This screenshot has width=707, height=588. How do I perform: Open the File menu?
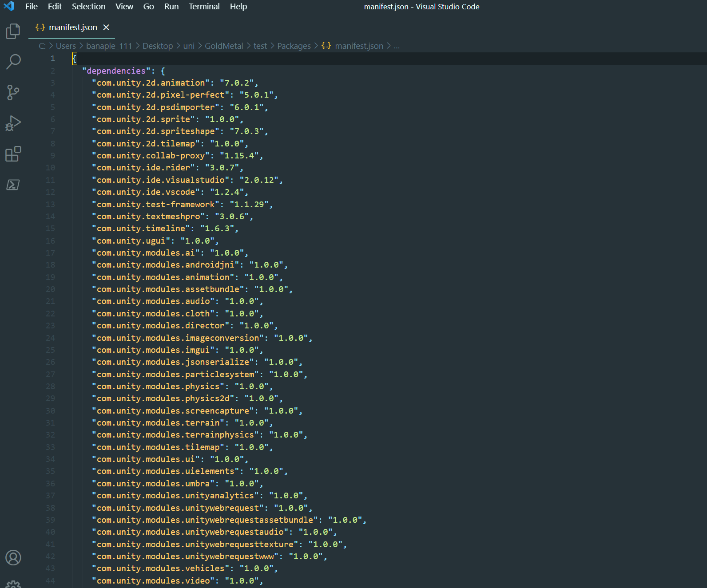[32, 7]
